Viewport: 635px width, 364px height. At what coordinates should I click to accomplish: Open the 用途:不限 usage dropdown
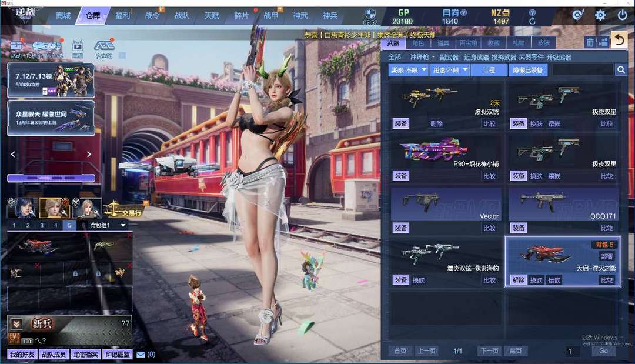tap(450, 70)
